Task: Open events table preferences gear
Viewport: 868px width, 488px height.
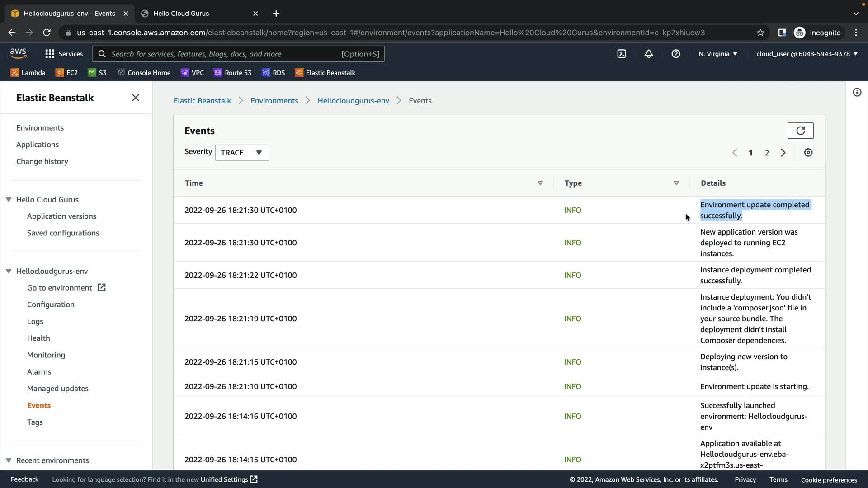Action: tap(808, 153)
